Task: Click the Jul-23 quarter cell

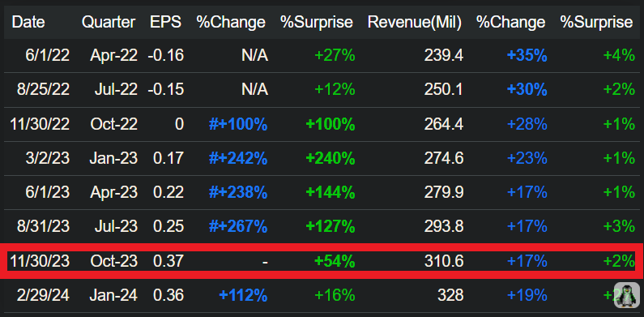Action: (x=116, y=226)
